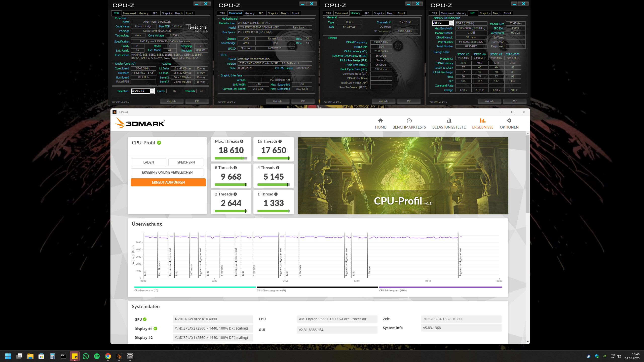Click Validate in third CPU-Z window

click(384, 101)
